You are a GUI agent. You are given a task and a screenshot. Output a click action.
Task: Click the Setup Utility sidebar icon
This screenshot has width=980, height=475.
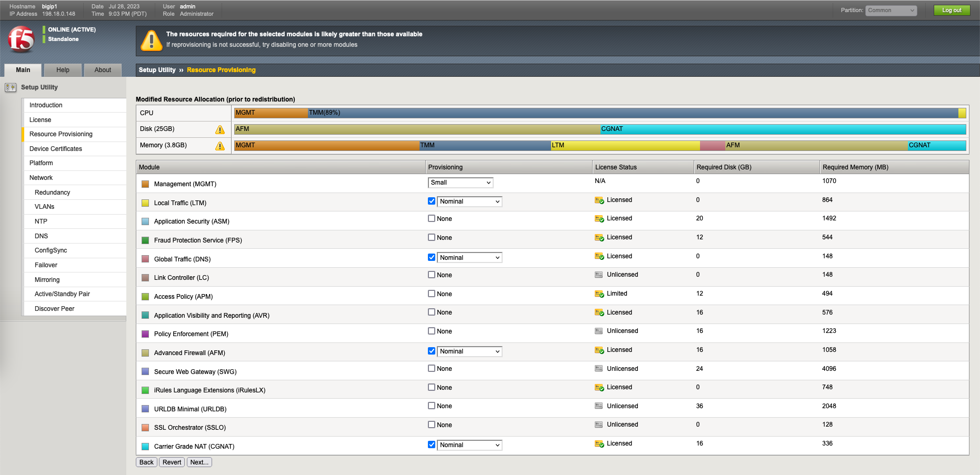coord(11,87)
